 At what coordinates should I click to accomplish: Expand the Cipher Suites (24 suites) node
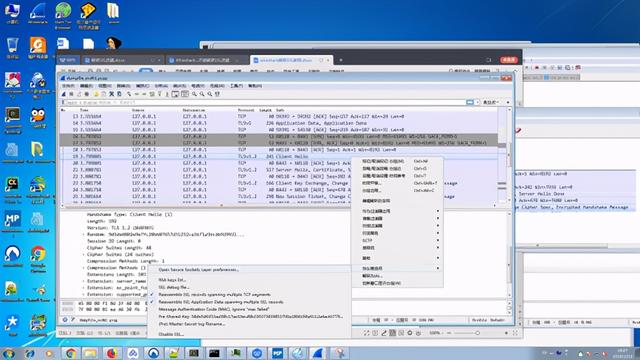[84, 254]
